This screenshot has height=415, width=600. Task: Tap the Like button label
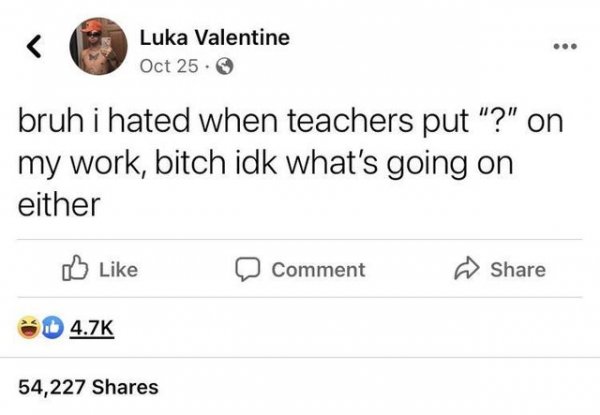[119, 270]
